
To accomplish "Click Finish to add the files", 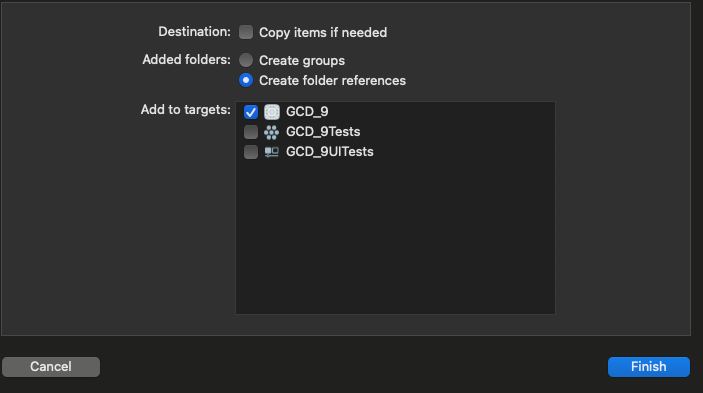I will (x=649, y=367).
